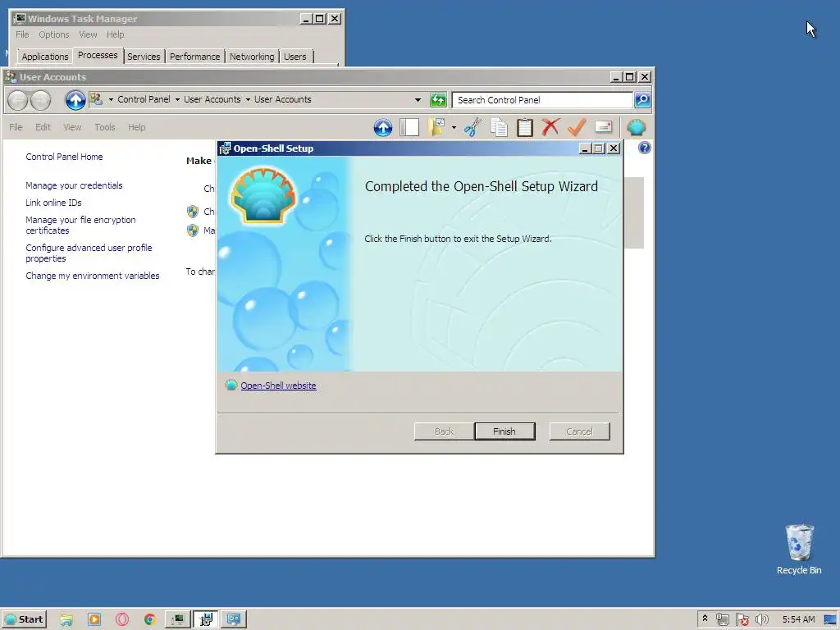Screen dimensions: 840x630
Task: Expand dropdown arrow after Control Panel breadcrumb
Action: point(177,99)
